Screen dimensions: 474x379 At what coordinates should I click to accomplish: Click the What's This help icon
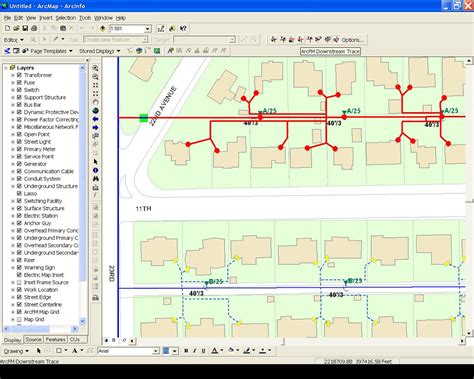(183, 29)
